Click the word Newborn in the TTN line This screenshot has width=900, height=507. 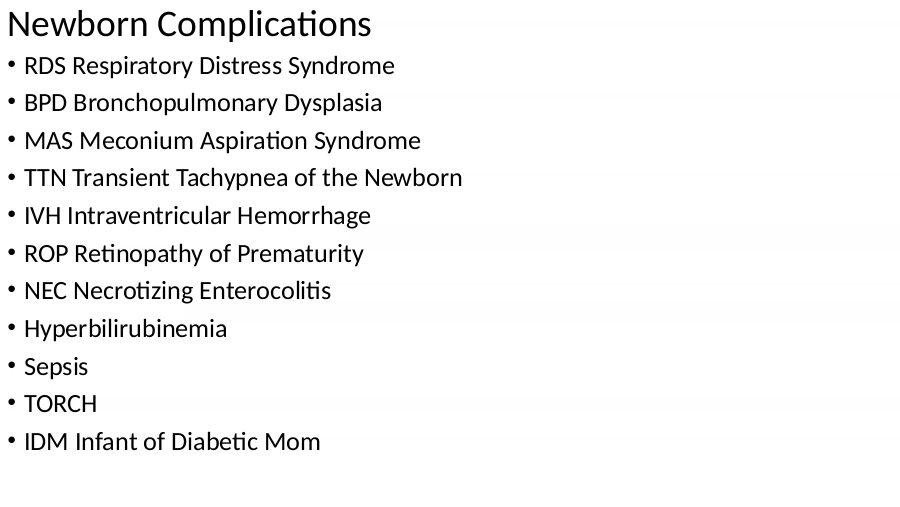pyautogui.click(x=413, y=179)
